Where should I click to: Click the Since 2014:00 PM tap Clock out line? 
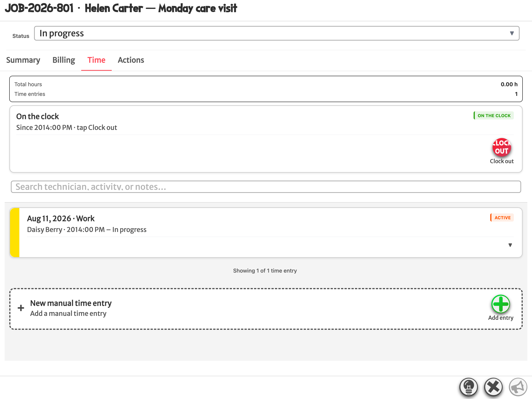click(67, 127)
